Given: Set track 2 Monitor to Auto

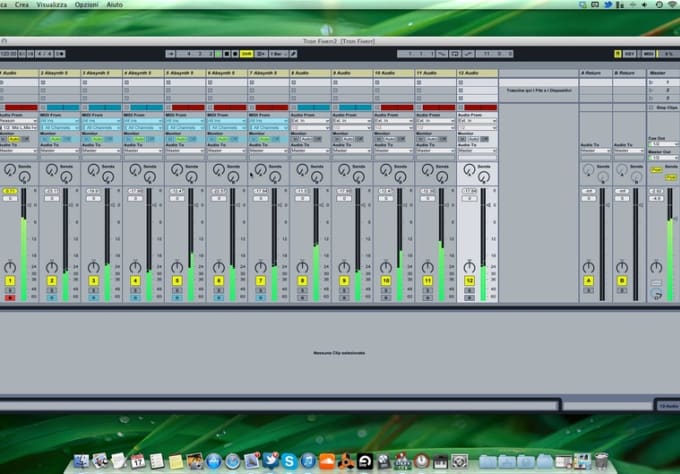Looking at the screenshot, I should 56,139.
